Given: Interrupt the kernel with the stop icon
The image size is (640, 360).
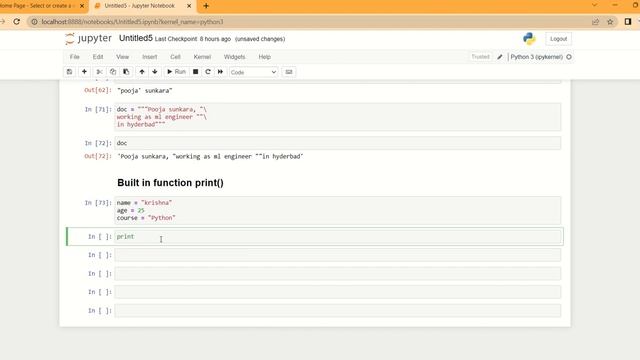Looking at the screenshot, I should 196,72.
